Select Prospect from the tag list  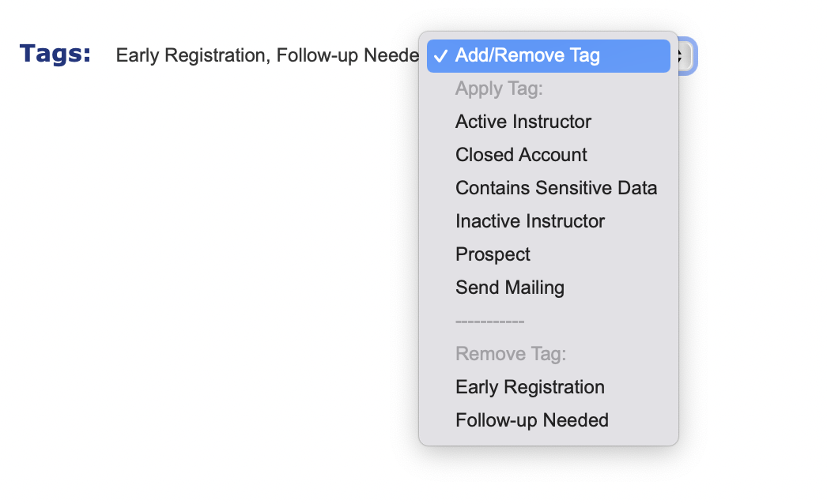click(493, 254)
